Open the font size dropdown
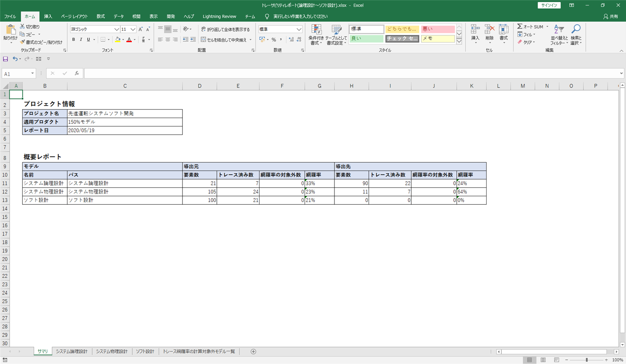The width and height of the screenshot is (626, 364). pyautogui.click(x=133, y=29)
